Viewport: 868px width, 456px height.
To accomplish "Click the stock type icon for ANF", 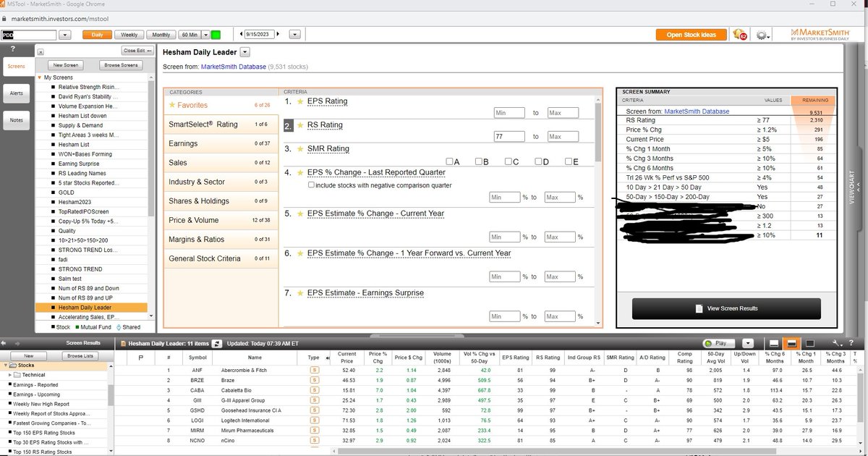I will pyautogui.click(x=314, y=370).
